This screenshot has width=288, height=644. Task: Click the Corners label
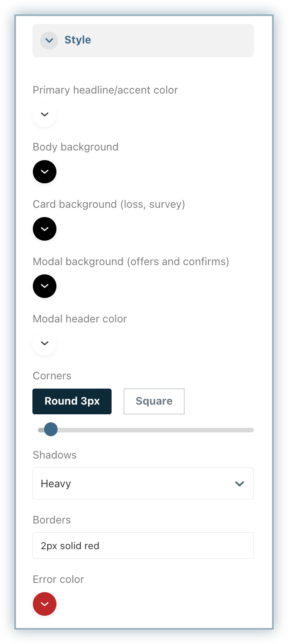(52, 376)
